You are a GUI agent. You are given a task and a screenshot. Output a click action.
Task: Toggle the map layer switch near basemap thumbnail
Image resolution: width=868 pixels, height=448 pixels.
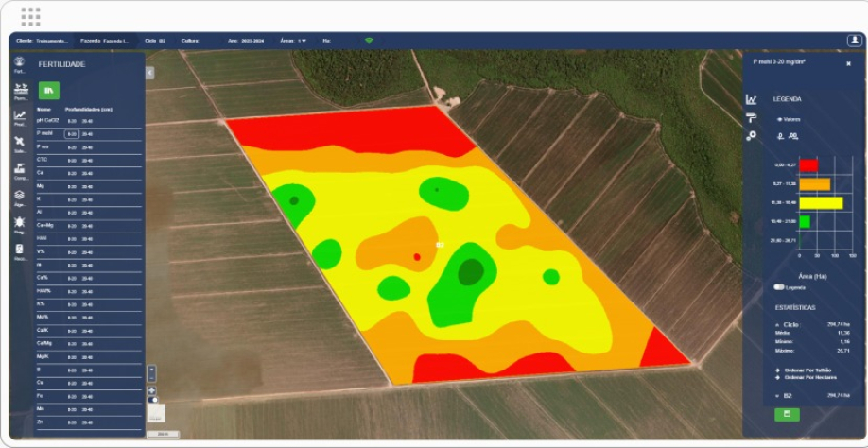coord(152,400)
